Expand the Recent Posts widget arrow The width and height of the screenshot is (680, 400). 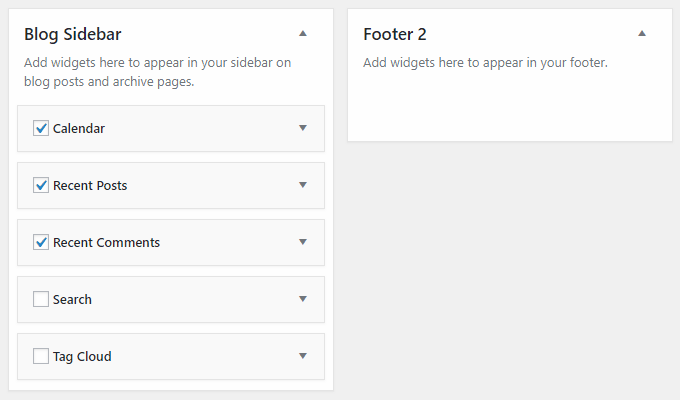(303, 185)
